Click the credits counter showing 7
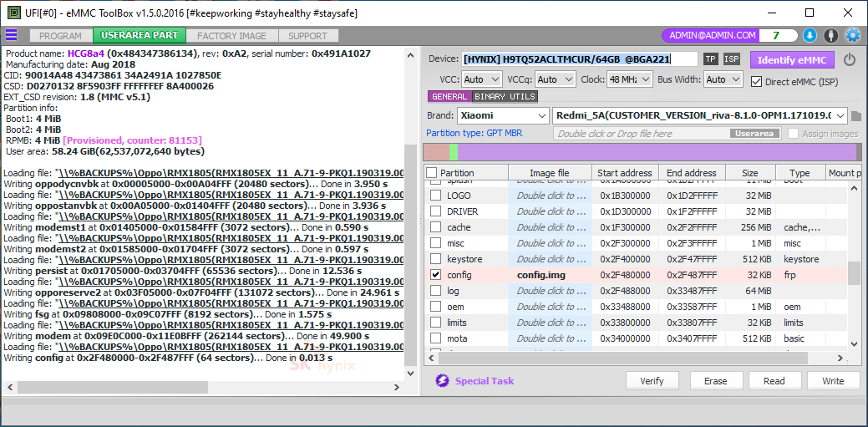868x427 pixels. tap(775, 35)
